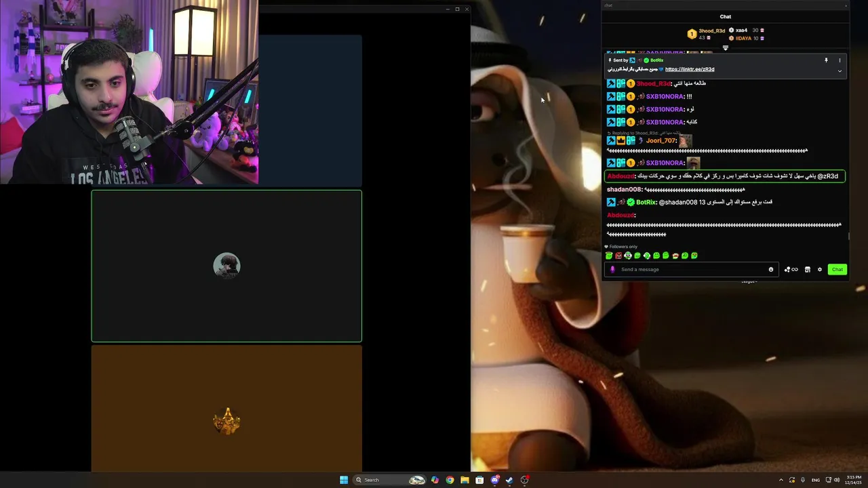This screenshot has height=488, width=868.
Task: Open the app with red badge on taskbar
Action: click(524, 480)
